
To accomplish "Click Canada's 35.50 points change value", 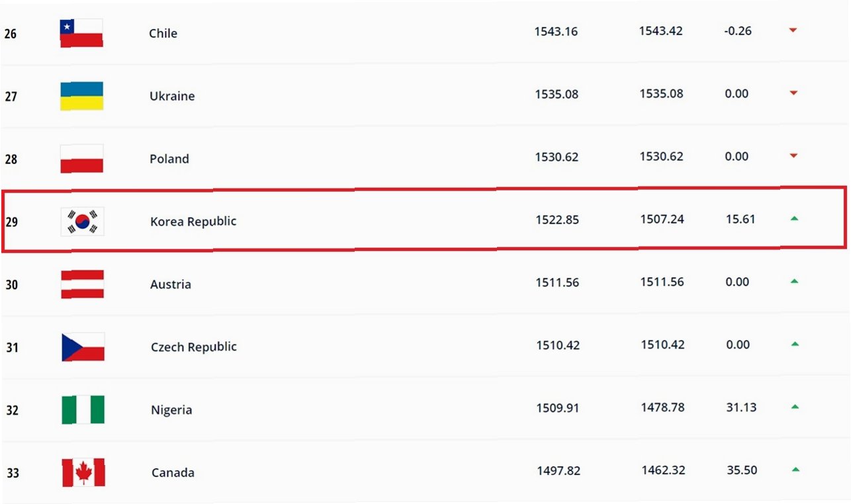I will tap(742, 470).
